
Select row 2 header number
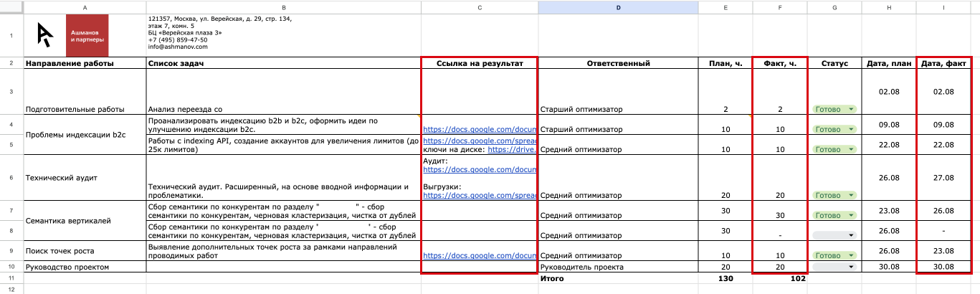(11, 63)
